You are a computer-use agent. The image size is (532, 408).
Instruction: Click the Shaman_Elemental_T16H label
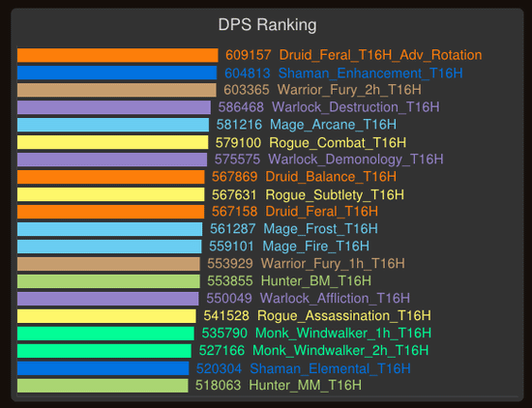point(330,368)
